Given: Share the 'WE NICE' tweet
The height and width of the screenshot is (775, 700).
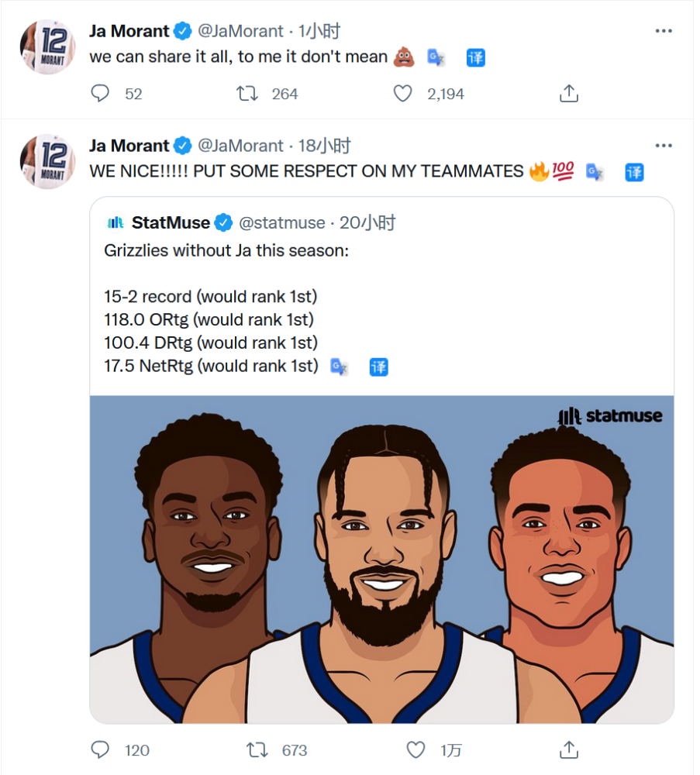Looking at the screenshot, I should (x=568, y=749).
